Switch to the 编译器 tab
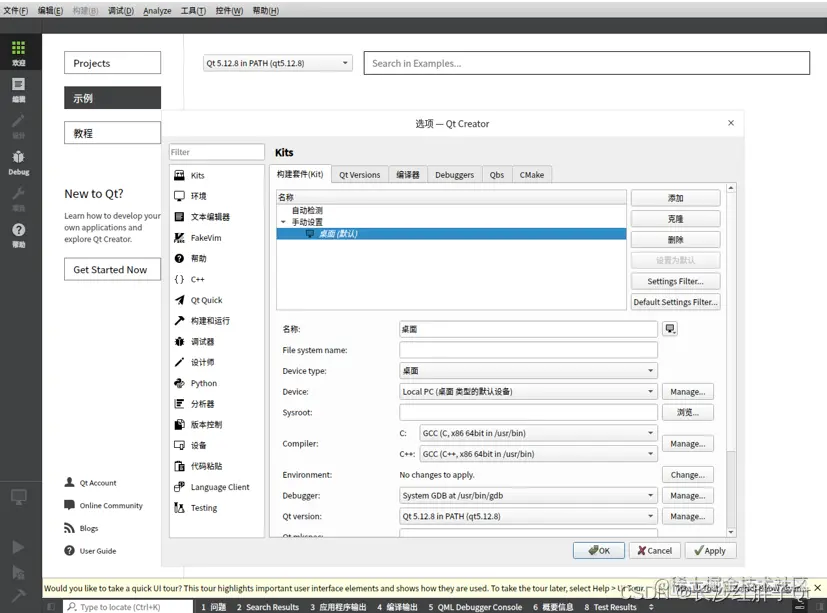The height and width of the screenshot is (613, 827). [x=408, y=175]
